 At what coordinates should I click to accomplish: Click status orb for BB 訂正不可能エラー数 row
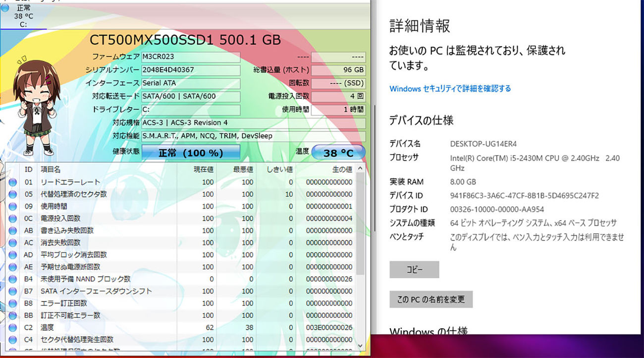click(x=12, y=315)
